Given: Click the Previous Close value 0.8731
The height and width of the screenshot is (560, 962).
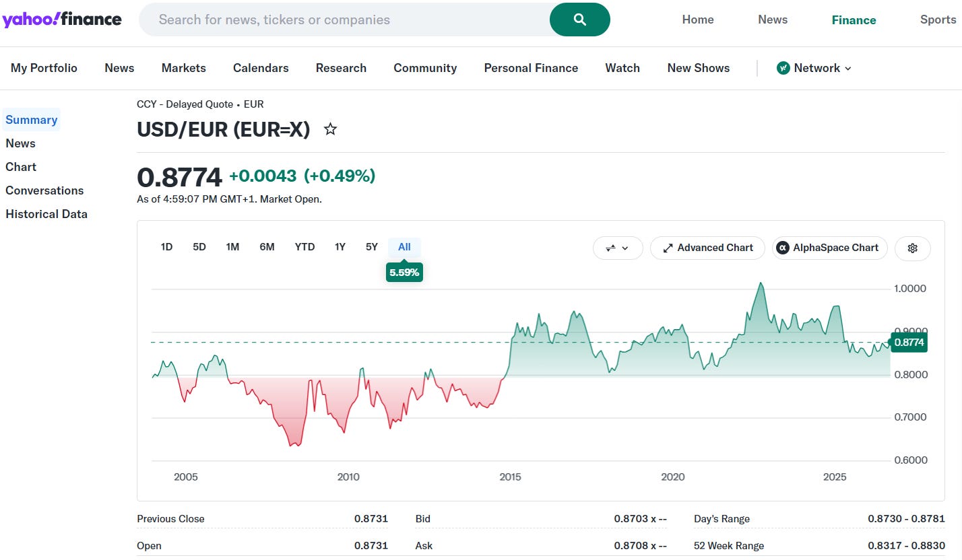Looking at the screenshot, I should point(371,519).
